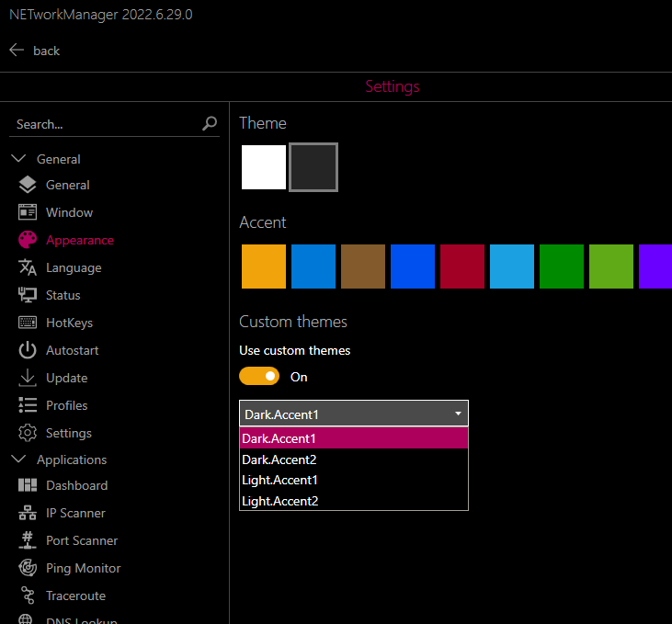
Task: Go to Language settings label
Action: coord(74,267)
